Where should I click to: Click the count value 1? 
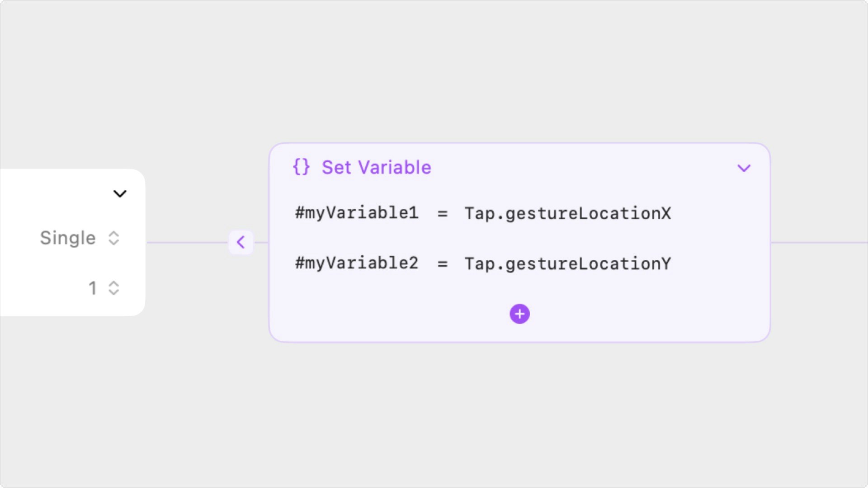pyautogui.click(x=93, y=288)
